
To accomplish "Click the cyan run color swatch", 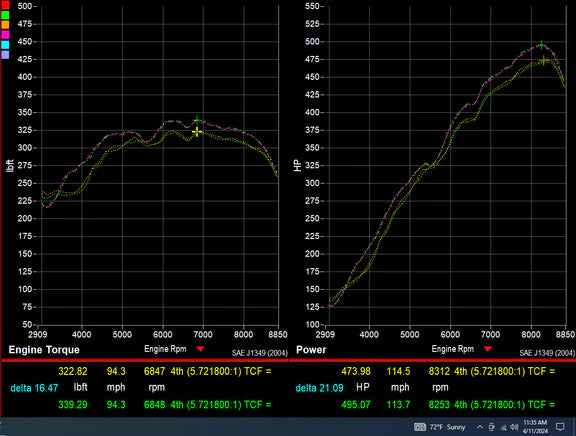I will point(5,44).
